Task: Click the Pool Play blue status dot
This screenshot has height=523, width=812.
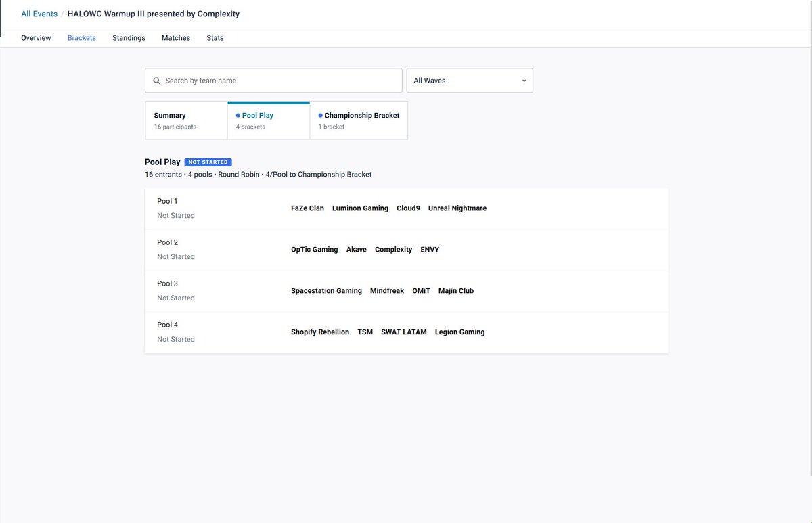Action: pos(238,116)
